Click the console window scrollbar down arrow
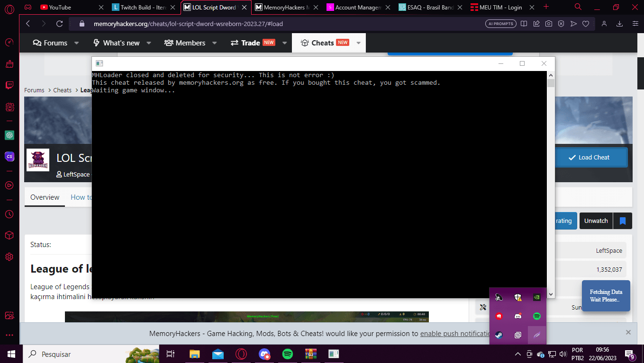 (x=551, y=294)
